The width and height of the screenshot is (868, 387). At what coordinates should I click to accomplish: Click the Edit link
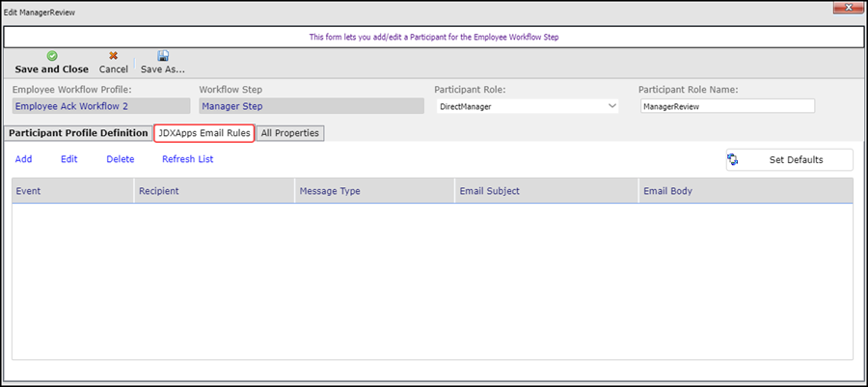(x=69, y=159)
